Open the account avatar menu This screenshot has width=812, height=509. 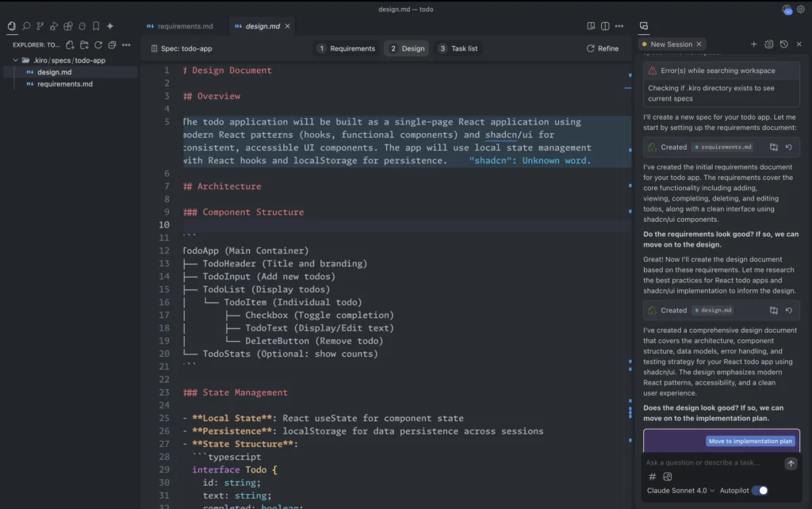pyautogui.click(x=787, y=10)
